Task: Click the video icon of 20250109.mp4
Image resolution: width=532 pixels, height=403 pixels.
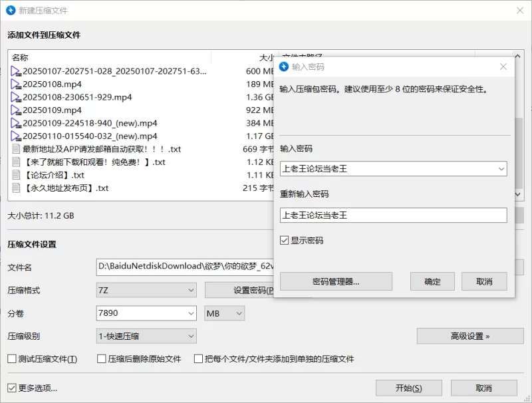Action: click(x=16, y=110)
